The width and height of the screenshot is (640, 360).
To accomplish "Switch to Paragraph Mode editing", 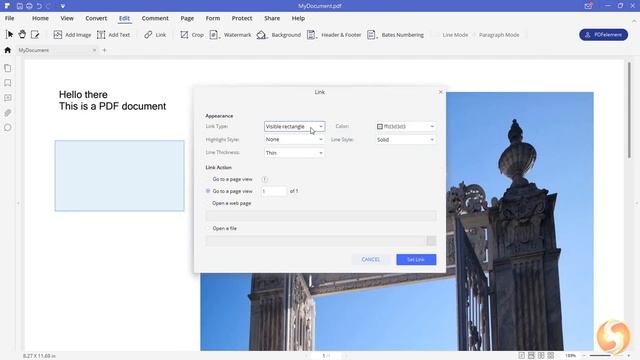I will [496, 35].
